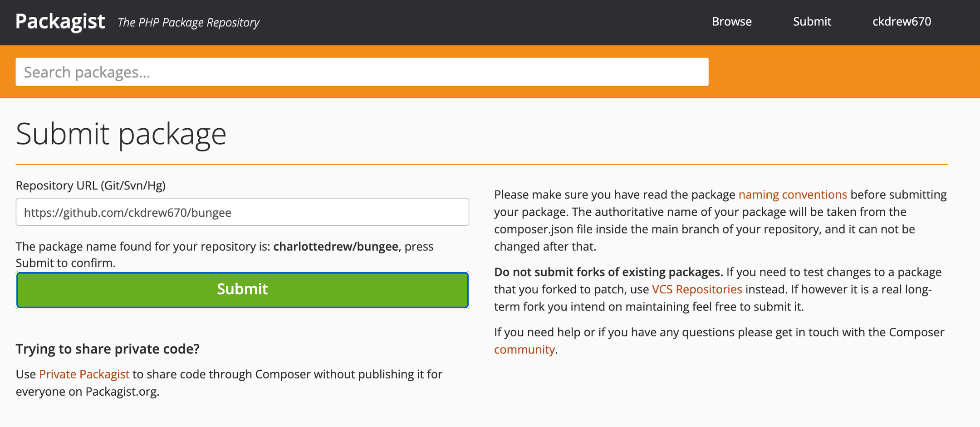Select the Submit menu item
This screenshot has height=427, width=980.
coord(812,21)
